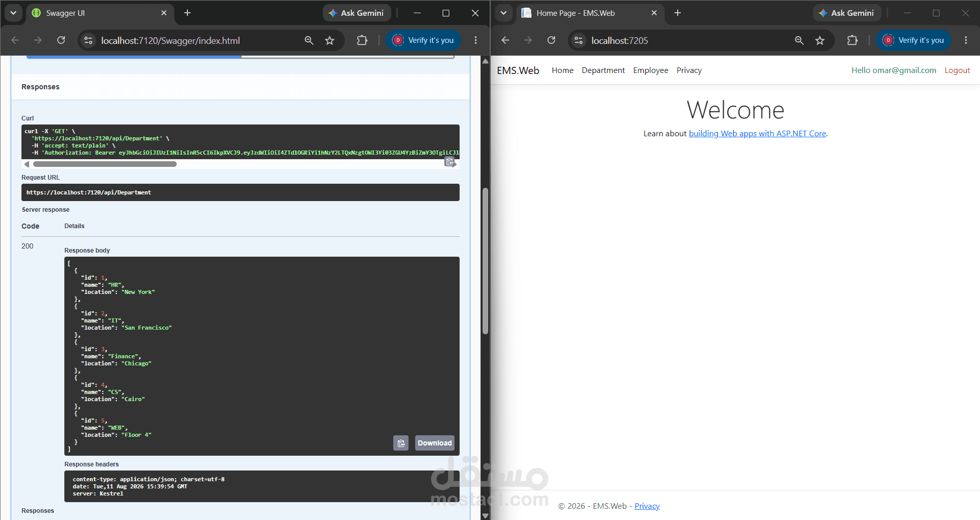The image size is (980, 520).
Task: Click Verify it's you in Swagger window
Action: click(423, 40)
